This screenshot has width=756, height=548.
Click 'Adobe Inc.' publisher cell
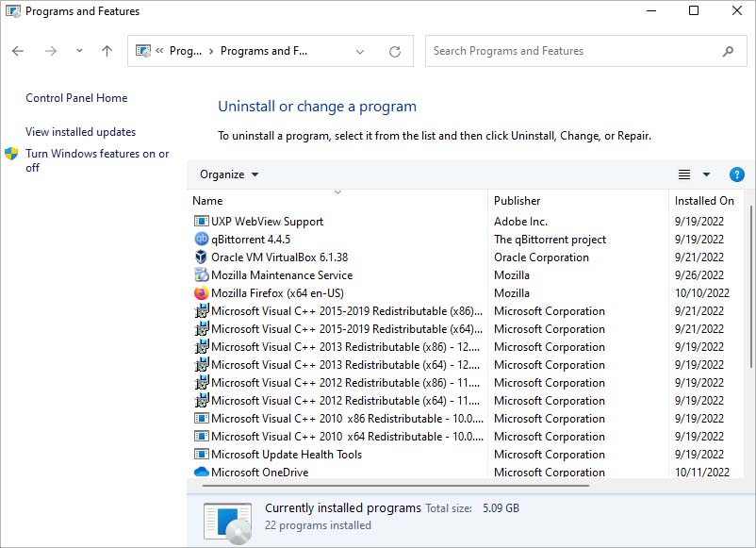click(520, 222)
